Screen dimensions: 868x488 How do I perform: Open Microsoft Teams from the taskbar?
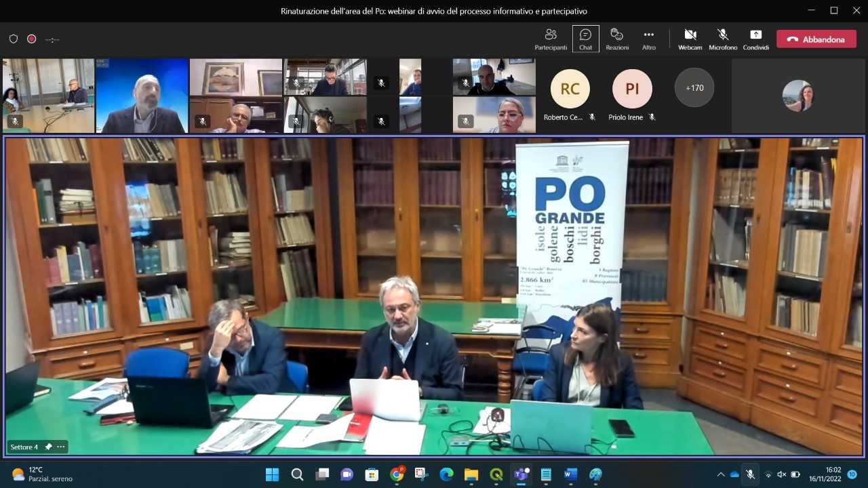[521, 474]
